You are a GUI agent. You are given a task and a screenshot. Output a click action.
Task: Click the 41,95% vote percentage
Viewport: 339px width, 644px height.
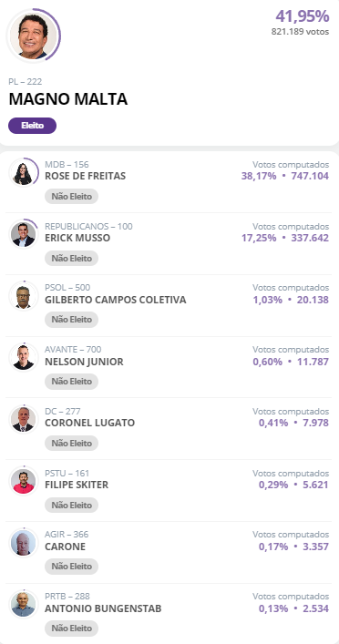303,16
